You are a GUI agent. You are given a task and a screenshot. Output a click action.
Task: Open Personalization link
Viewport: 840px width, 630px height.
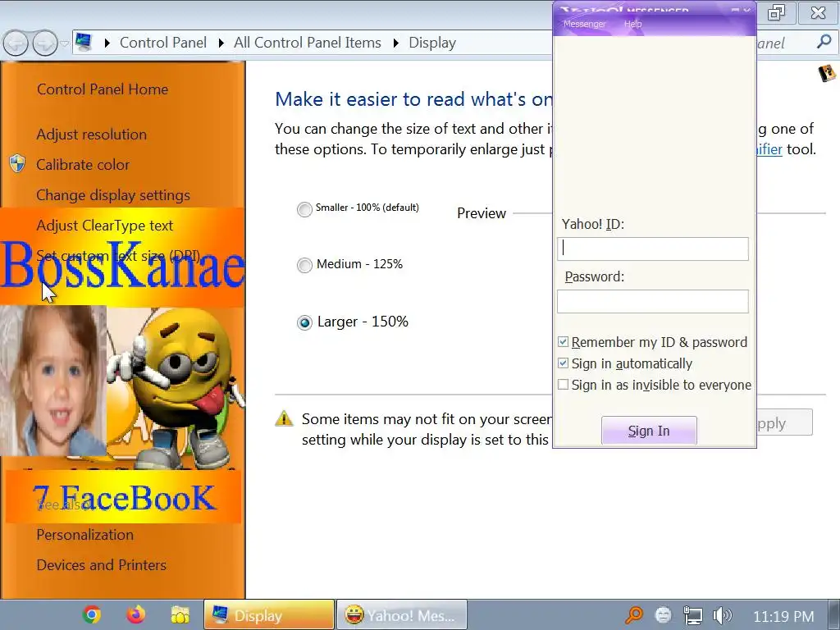coord(84,535)
